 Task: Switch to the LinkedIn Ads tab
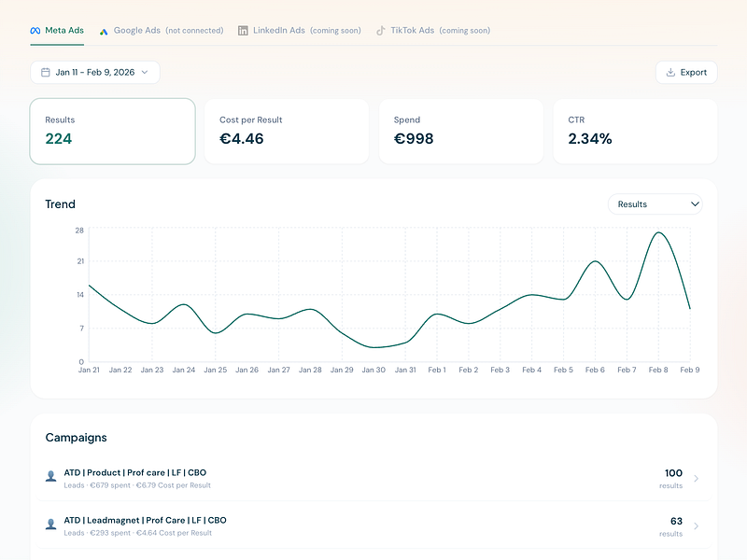(299, 31)
